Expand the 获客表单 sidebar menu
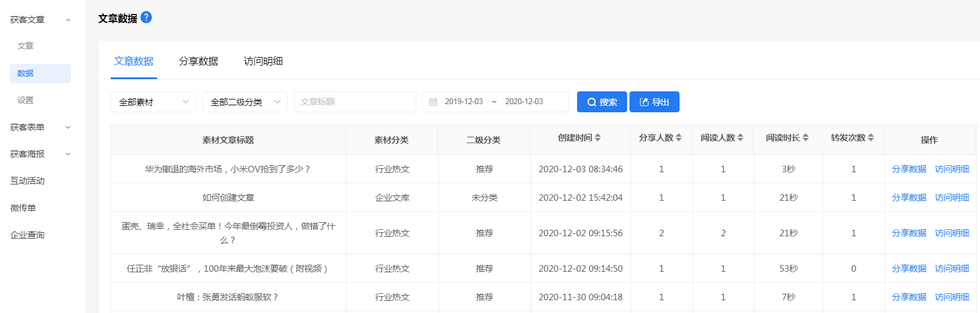The height and width of the screenshot is (313, 980). tap(68, 127)
